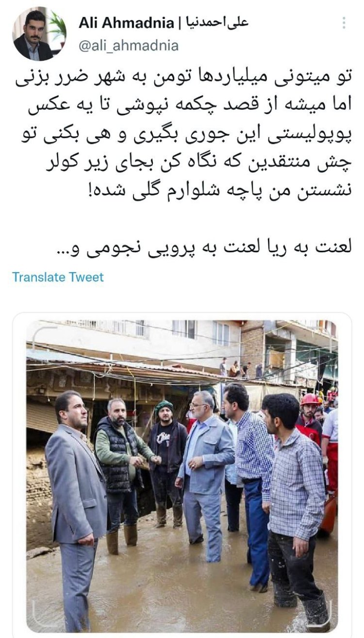The width and height of the screenshot is (364, 638).
Task: Click the Translate Tweet link
Action: pos(58,277)
